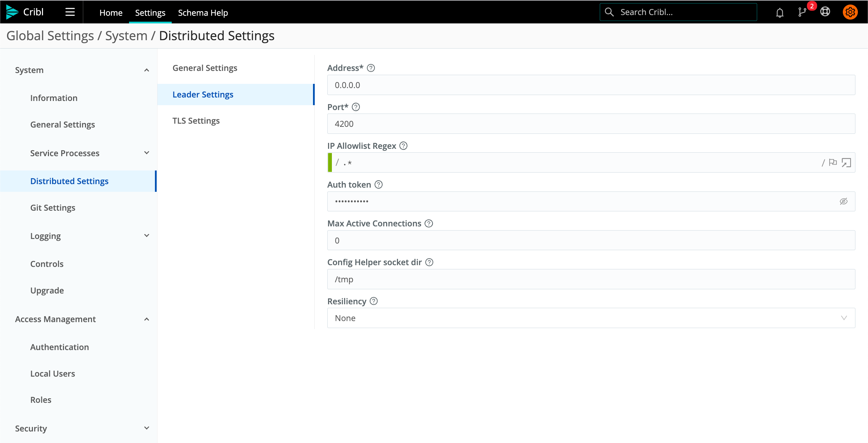Click the Address help question icon
Viewport: 868px width, 443px height.
click(371, 68)
